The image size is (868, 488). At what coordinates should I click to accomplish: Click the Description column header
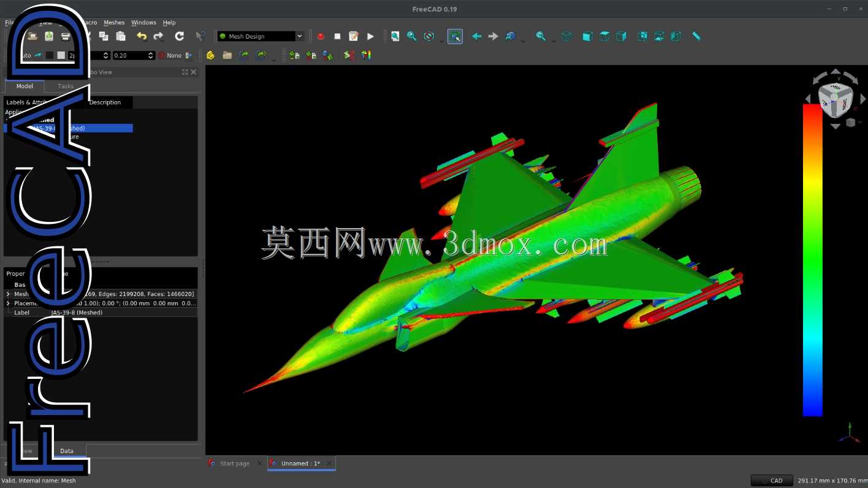(105, 102)
